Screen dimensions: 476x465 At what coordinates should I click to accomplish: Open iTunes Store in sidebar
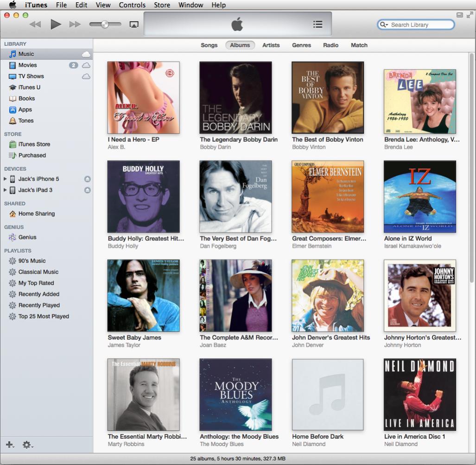pyautogui.click(x=34, y=145)
